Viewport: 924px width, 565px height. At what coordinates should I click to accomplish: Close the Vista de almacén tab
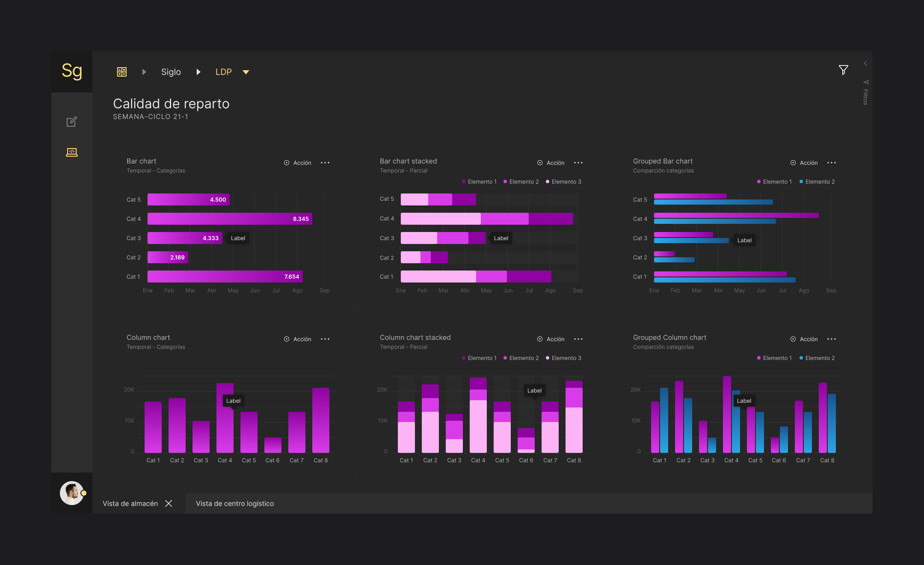(169, 503)
